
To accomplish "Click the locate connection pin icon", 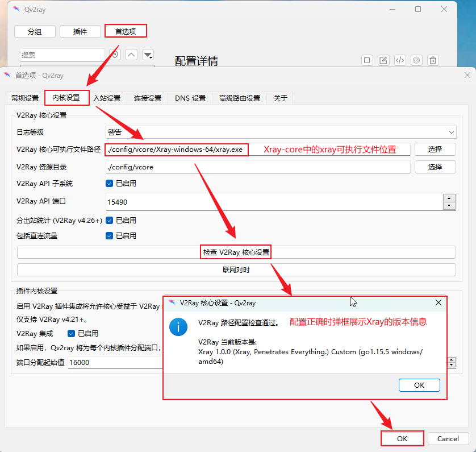I will tap(115, 55).
